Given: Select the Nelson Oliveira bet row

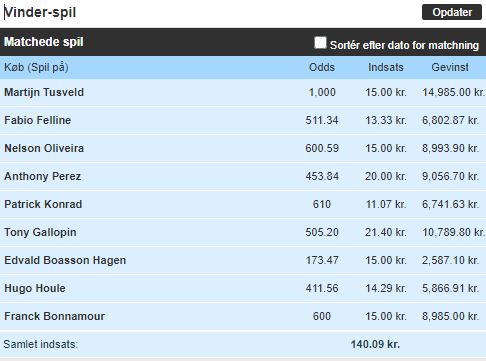Looking at the screenshot, I should click(243, 148).
